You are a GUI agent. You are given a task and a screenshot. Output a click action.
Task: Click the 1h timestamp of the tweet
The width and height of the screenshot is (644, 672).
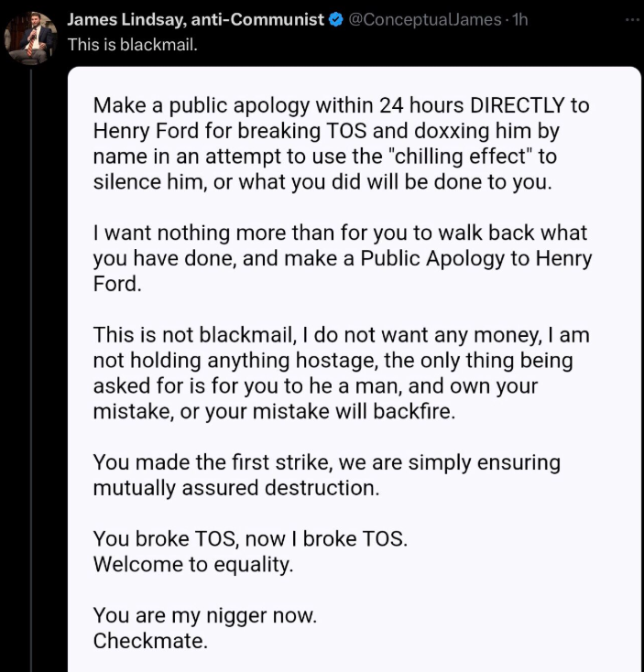pos(519,20)
